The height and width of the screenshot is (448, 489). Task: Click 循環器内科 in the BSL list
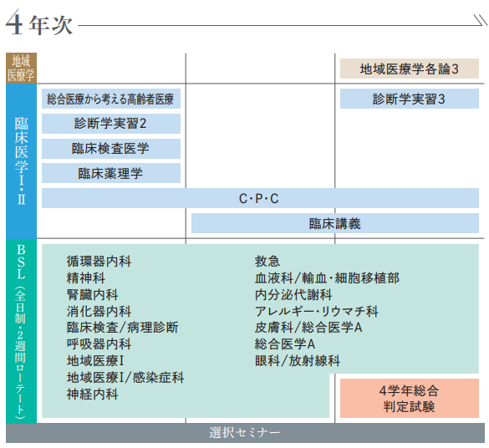click(x=99, y=262)
